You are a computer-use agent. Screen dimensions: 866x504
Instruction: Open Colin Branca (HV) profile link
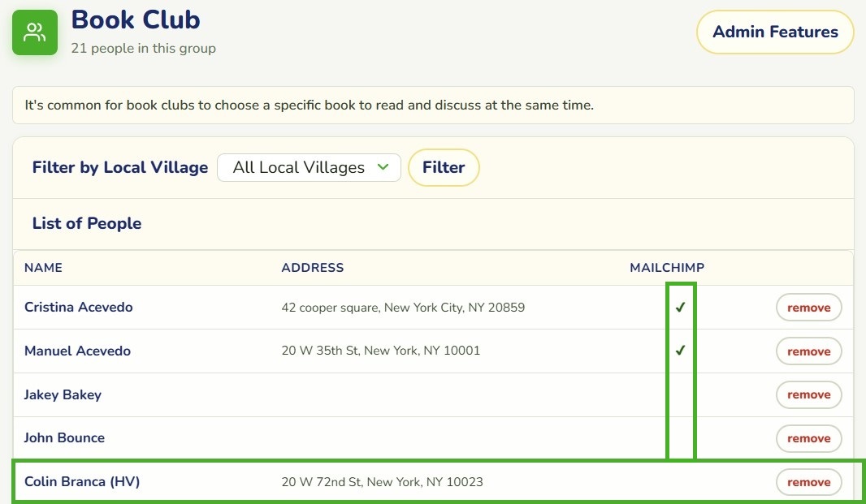[82, 481]
